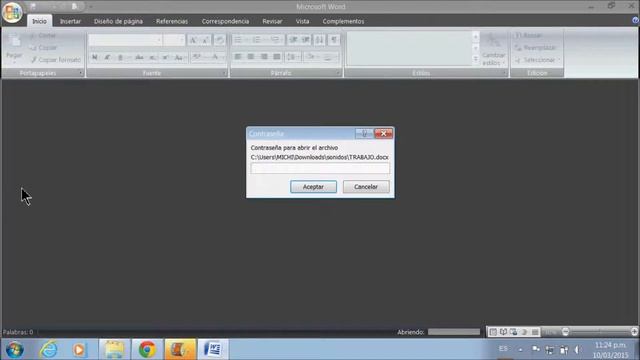This screenshot has height=360, width=640.
Task: Open the Office Button menu
Action: 12,12
